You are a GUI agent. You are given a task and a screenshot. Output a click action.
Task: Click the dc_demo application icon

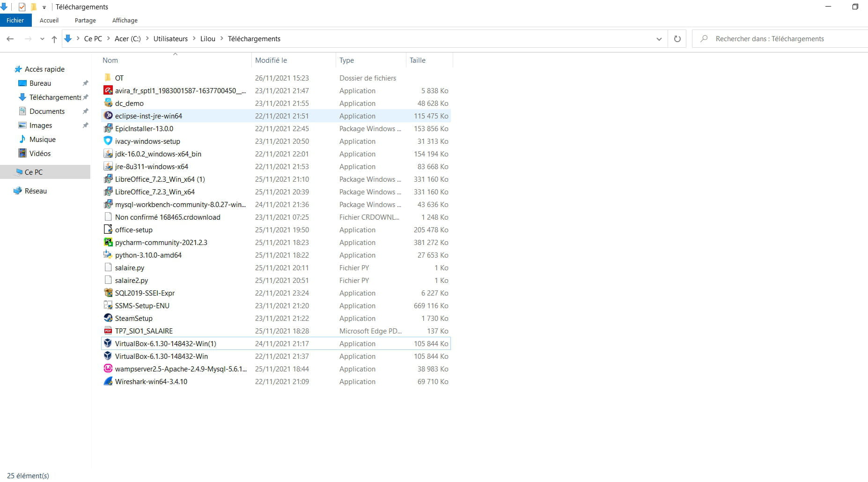coord(108,103)
